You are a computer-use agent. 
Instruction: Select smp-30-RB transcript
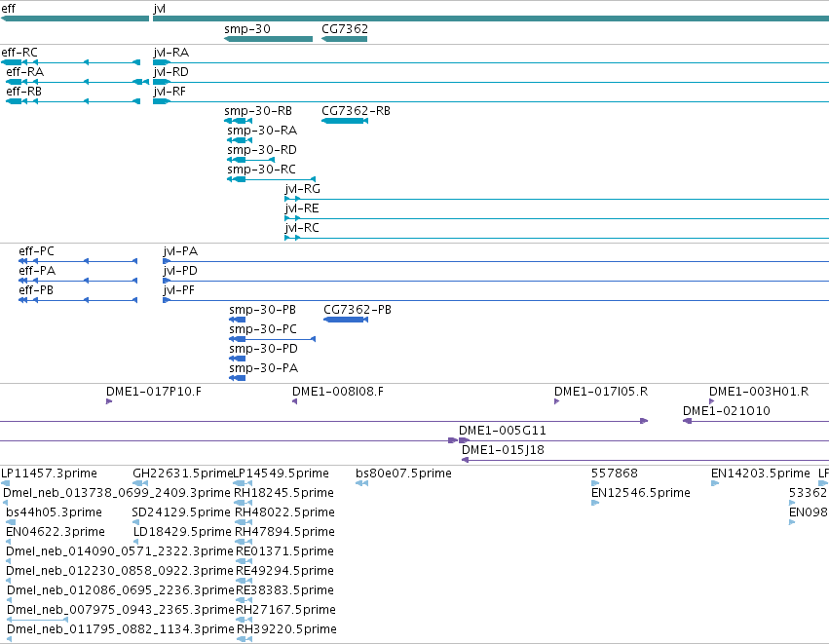(238, 121)
